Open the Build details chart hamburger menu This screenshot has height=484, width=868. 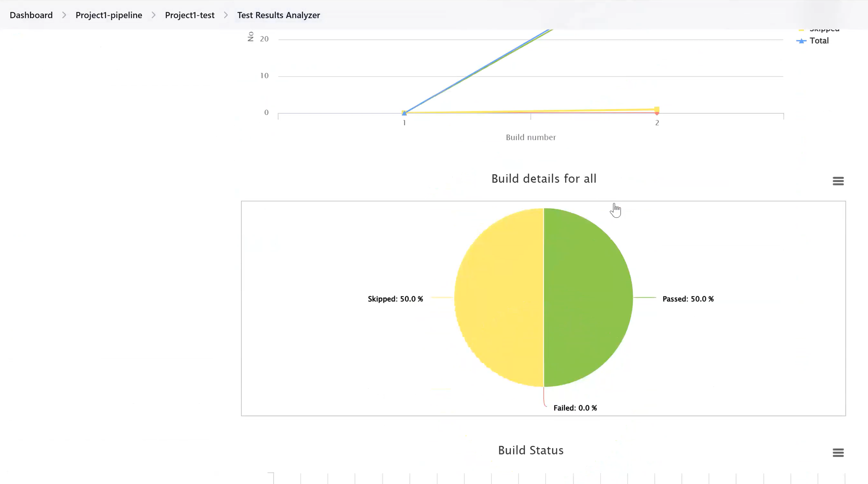[838, 181]
